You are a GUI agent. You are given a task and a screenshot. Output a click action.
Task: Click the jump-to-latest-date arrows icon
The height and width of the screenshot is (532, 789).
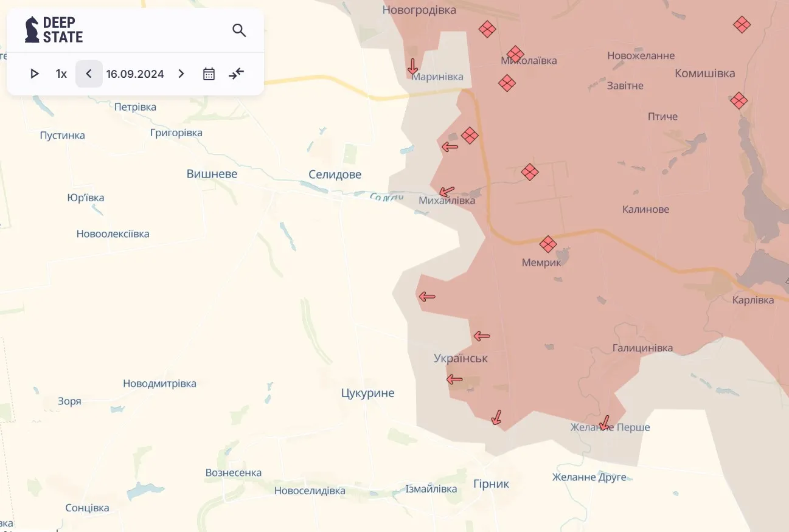236,74
